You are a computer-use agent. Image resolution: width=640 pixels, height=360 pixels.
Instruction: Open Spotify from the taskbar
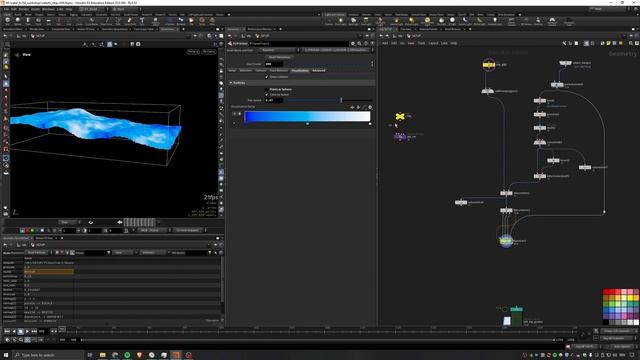tap(127, 355)
